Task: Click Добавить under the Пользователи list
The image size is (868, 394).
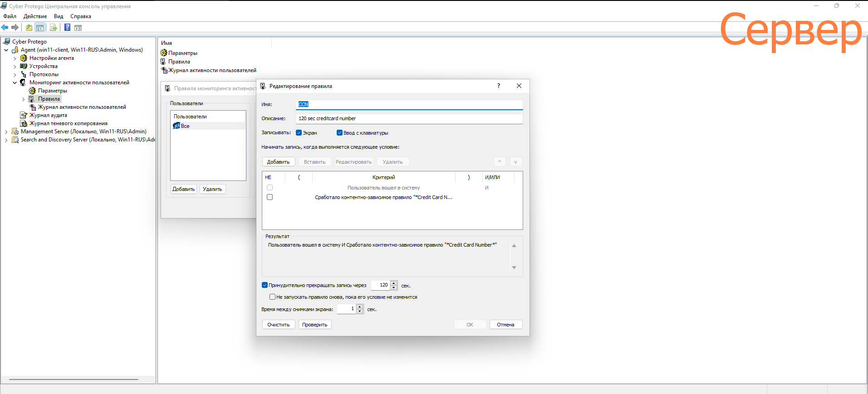Action: point(184,189)
